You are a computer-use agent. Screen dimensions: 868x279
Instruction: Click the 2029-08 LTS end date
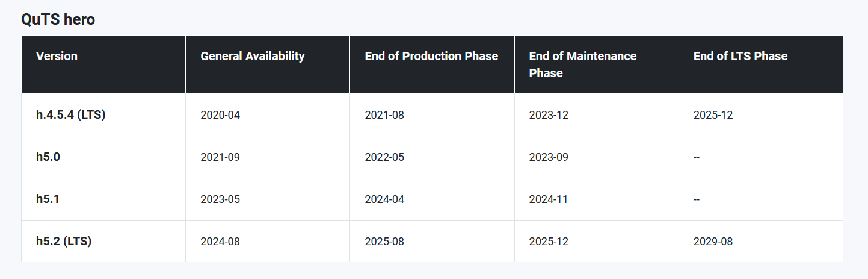[713, 242]
